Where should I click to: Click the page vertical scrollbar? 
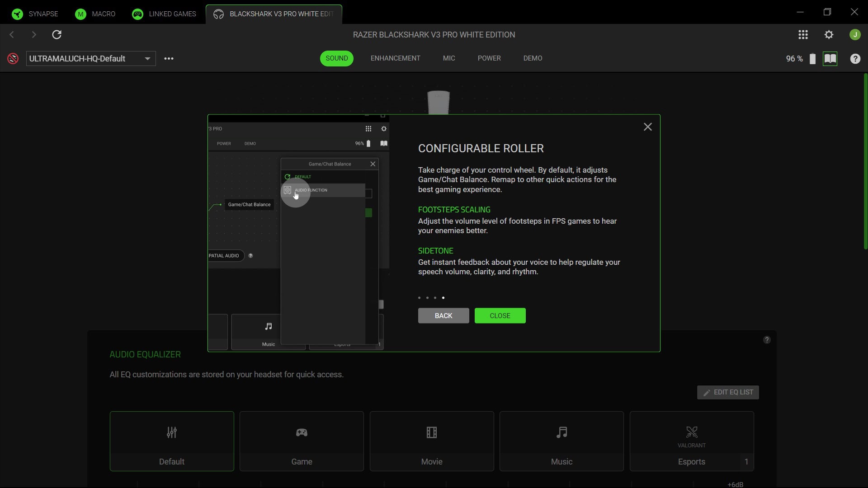click(865, 161)
